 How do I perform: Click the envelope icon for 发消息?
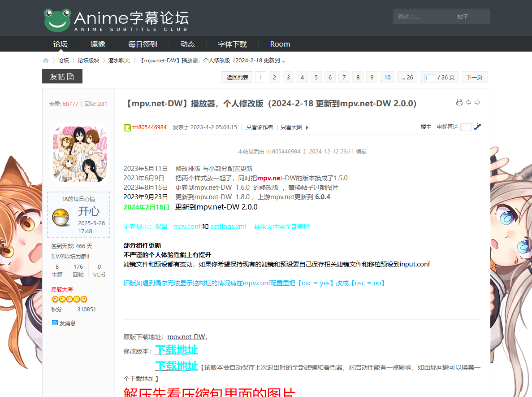(55, 323)
